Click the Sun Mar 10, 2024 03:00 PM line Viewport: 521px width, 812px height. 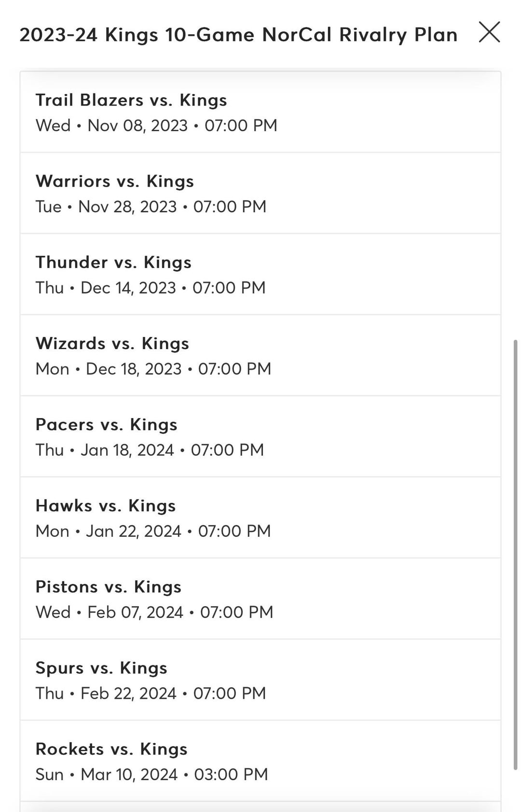(x=151, y=774)
